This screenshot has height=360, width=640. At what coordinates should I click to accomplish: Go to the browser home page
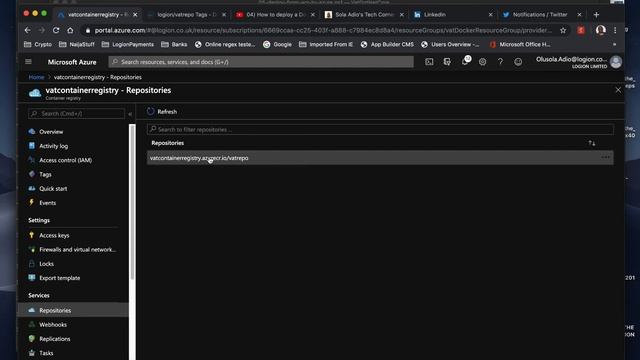click(x=70, y=30)
